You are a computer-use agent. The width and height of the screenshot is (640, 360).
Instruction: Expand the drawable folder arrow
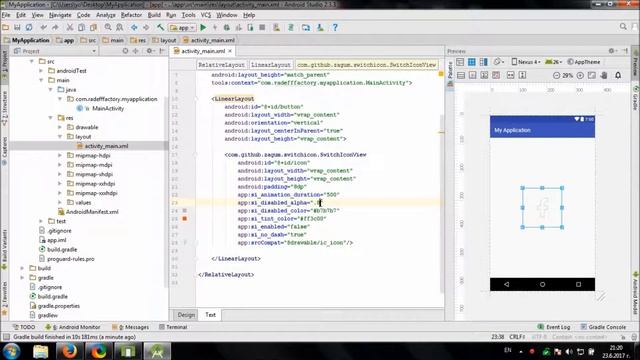[x=60, y=127]
